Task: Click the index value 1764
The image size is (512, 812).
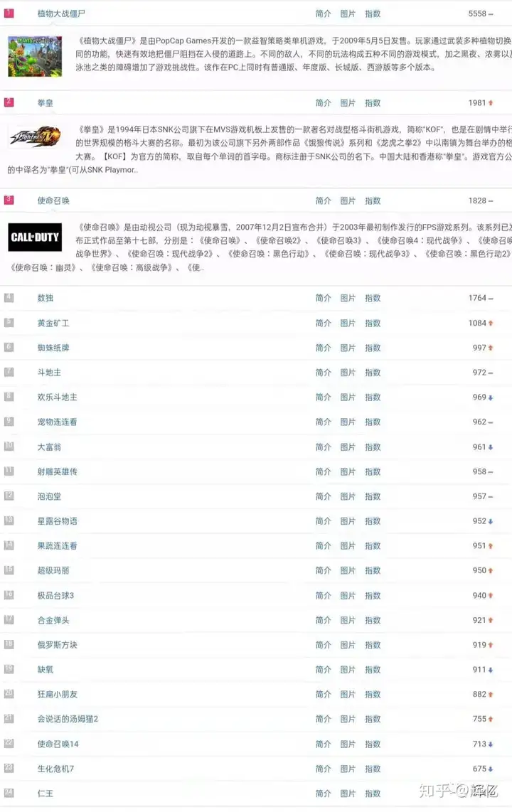Action: (x=477, y=299)
